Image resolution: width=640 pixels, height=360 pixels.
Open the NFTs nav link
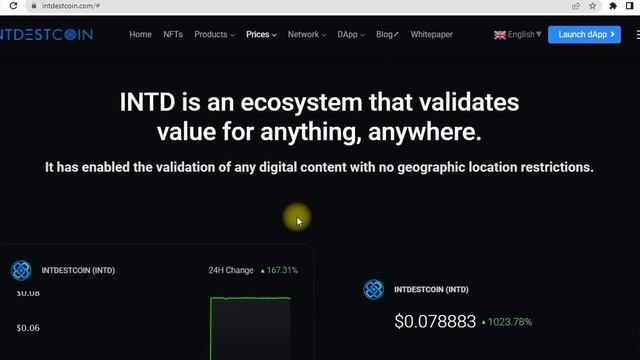click(x=173, y=35)
